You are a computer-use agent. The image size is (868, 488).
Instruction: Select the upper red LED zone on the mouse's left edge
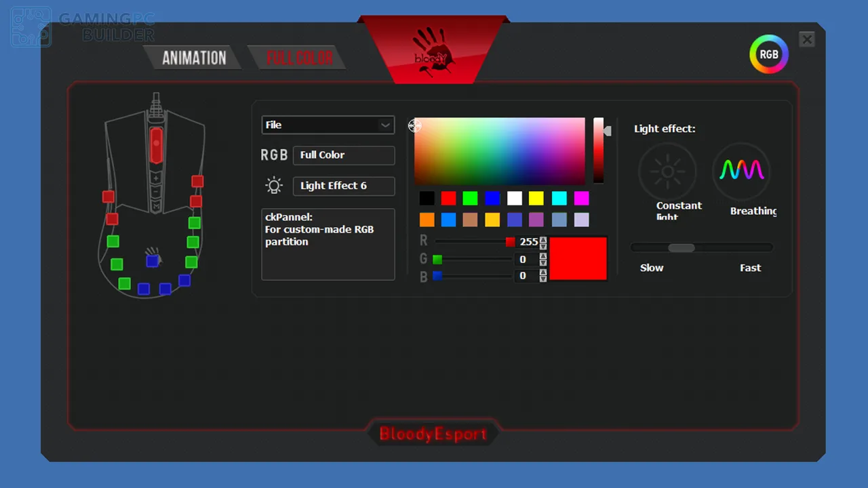(x=108, y=197)
